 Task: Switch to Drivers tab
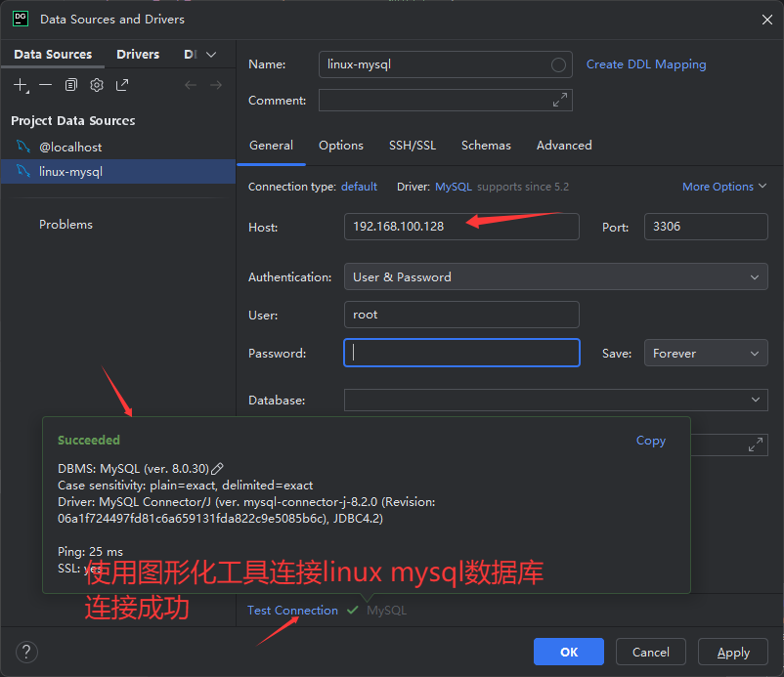138,54
